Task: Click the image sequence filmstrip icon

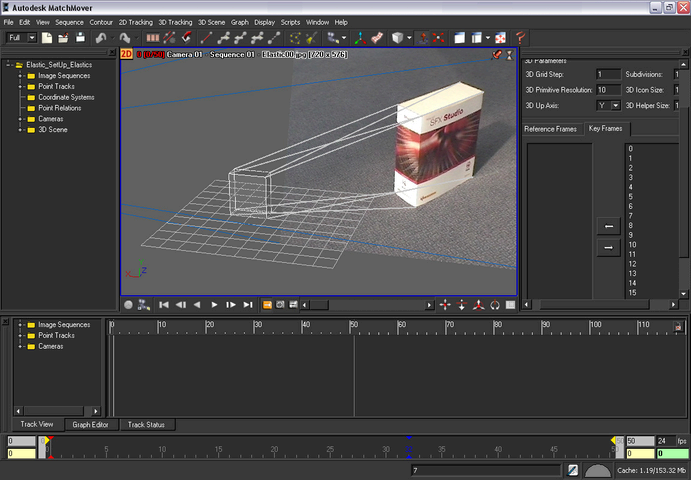Action: [152, 38]
